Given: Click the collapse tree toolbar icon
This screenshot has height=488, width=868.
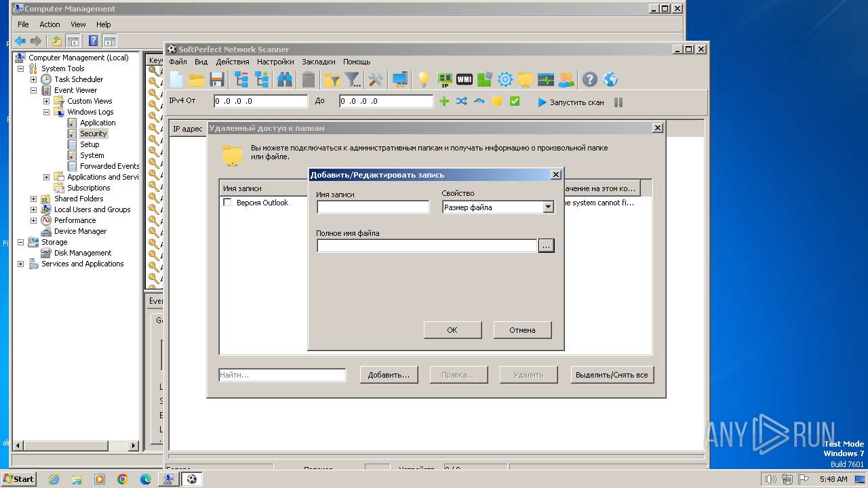Looking at the screenshot, I should click(241, 80).
